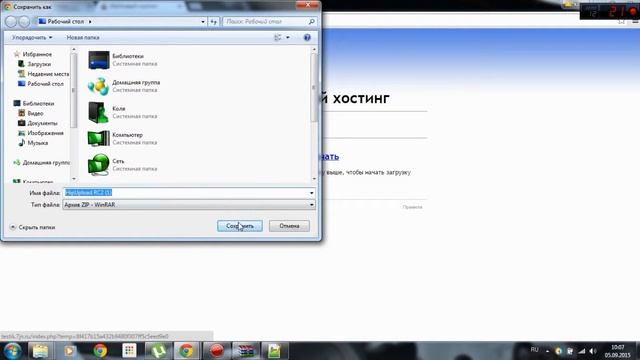Click the Windows Start button
640x360 pixels.
(x=12, y=351)
